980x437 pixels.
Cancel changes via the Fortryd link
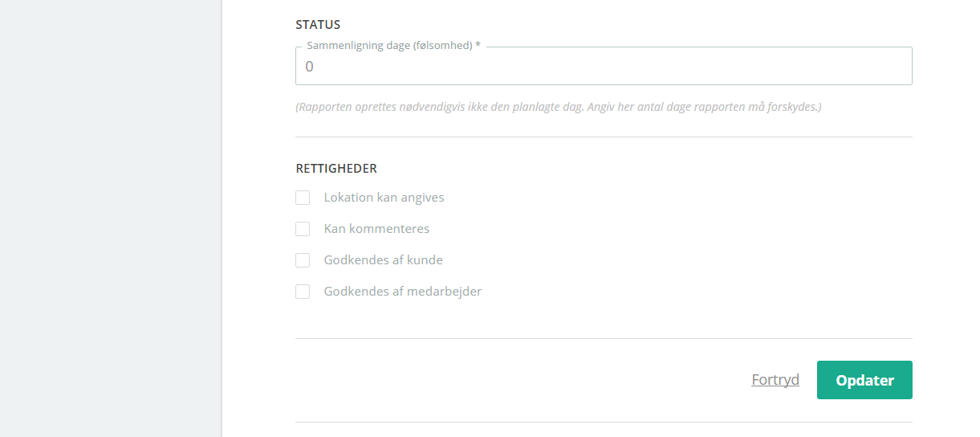pos(775,380)
